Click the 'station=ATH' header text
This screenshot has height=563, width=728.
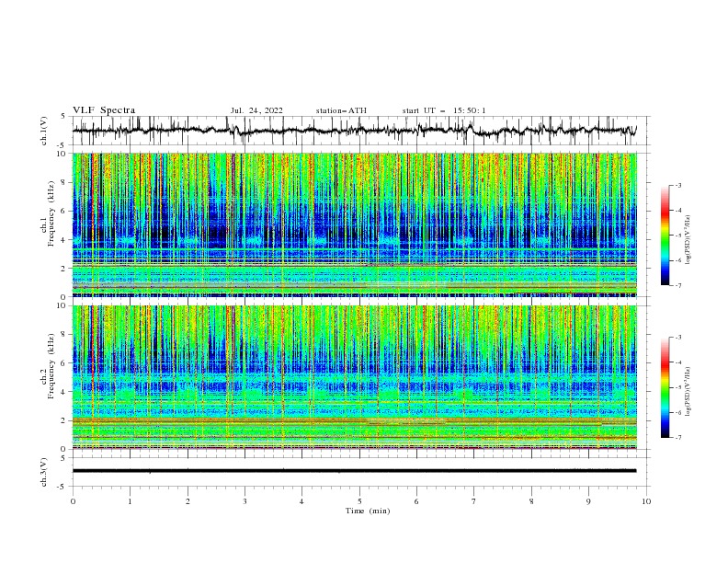pyautogui.click(x=341, y=110)
